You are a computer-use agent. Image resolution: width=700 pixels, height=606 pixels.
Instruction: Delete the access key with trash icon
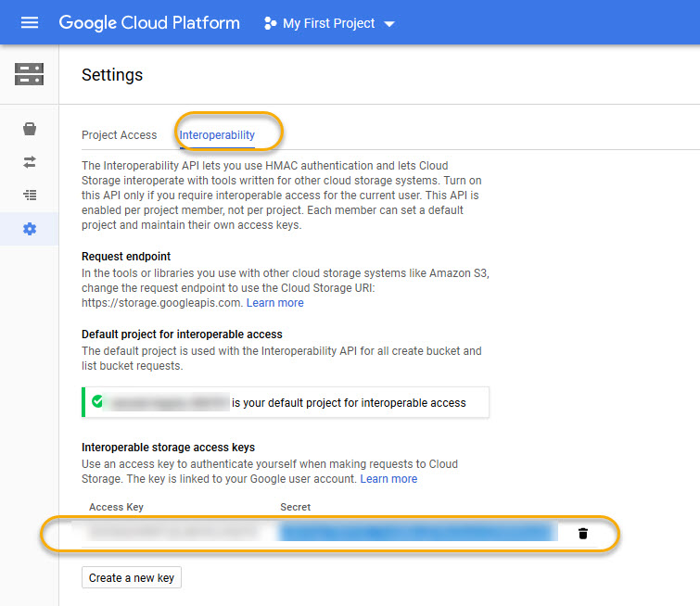point(582,534)
